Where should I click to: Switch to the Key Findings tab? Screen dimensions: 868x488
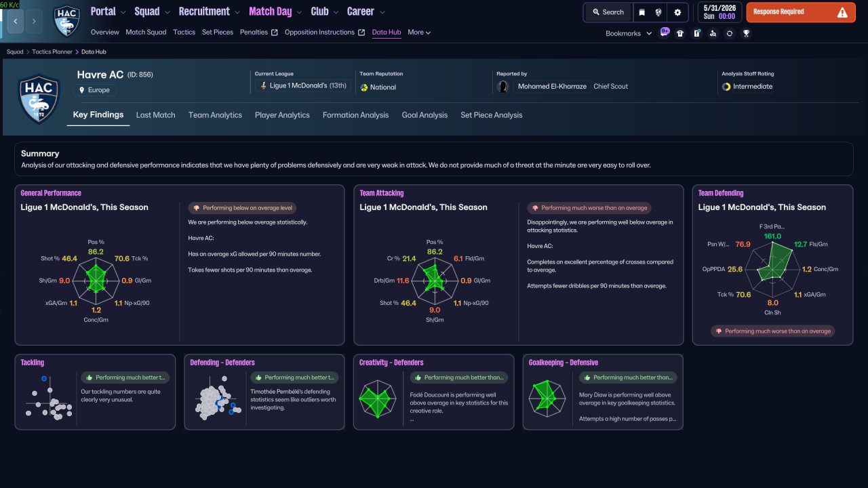click(98, 115)
